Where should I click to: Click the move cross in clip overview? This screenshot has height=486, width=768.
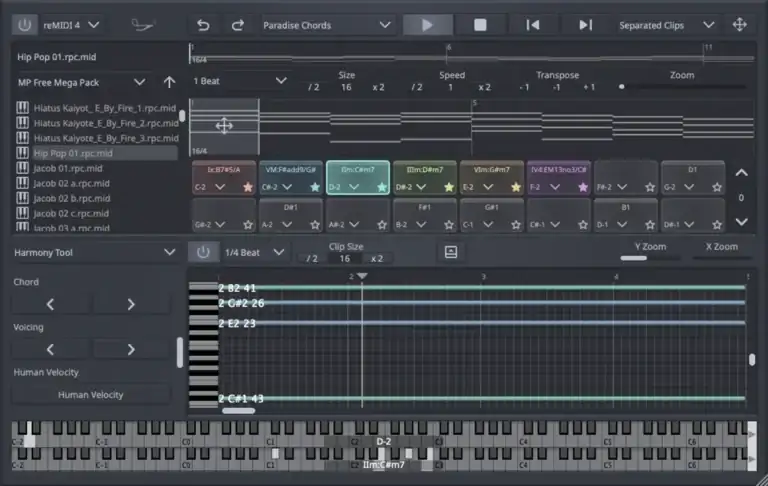224,126
